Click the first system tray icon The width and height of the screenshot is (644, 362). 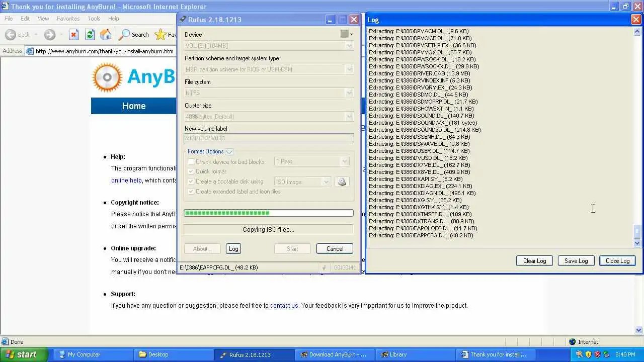[x=579, y=354]
